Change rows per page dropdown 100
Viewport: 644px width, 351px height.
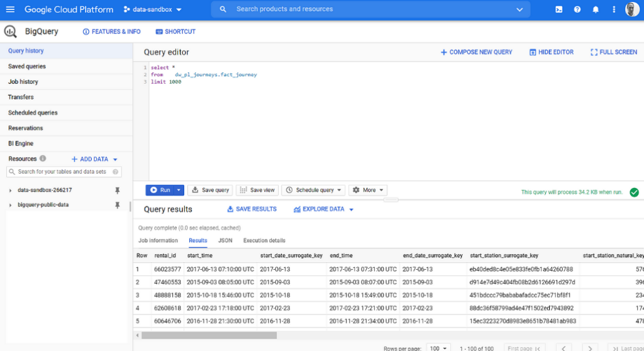coord(438,348)
